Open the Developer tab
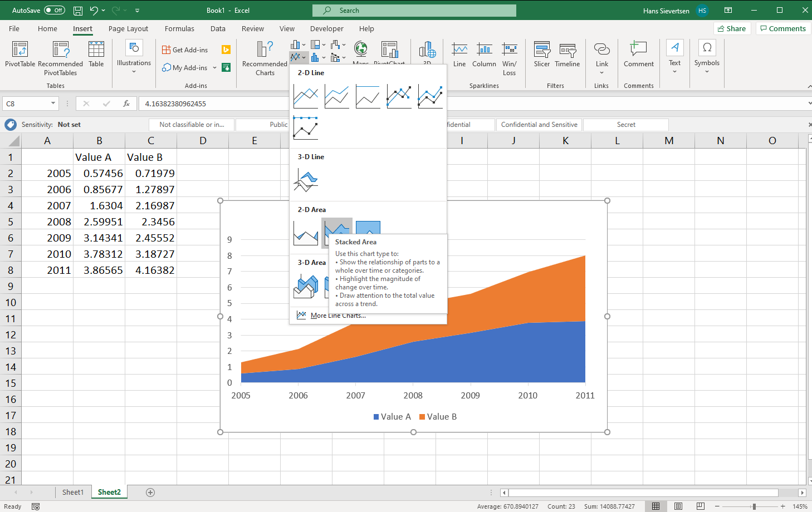This screenshot has height=512, width=812. 327,28
